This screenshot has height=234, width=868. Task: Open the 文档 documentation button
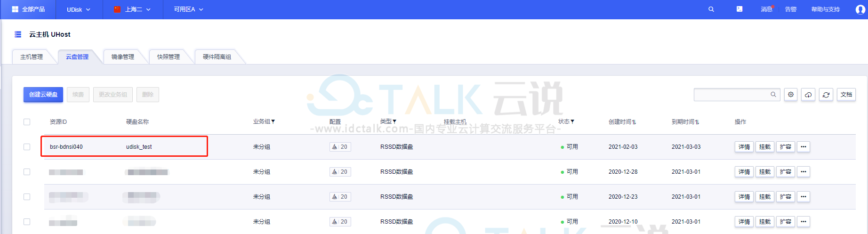(x=846, y=95)
